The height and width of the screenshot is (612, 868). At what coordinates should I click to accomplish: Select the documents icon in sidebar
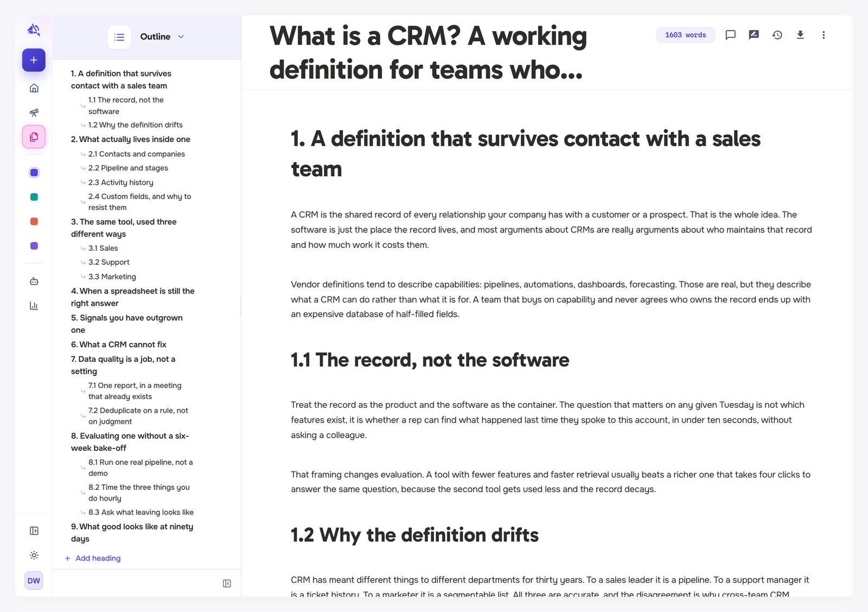34,137
